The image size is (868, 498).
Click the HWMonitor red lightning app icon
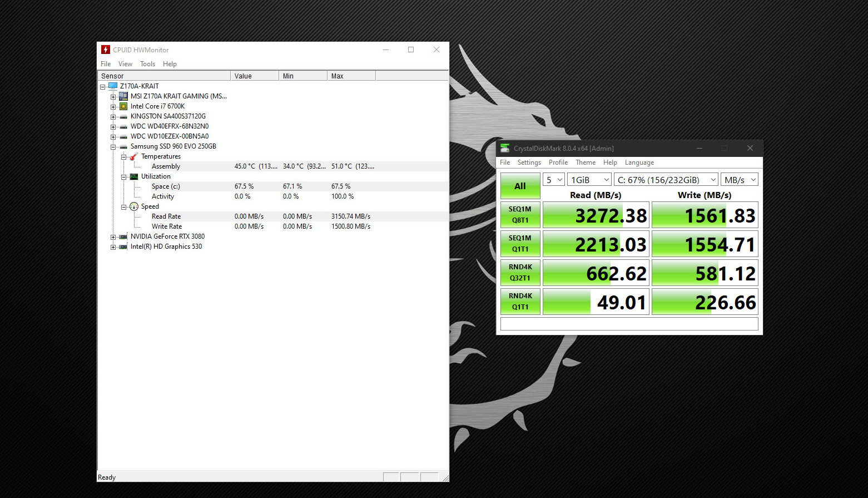point(106,50)
